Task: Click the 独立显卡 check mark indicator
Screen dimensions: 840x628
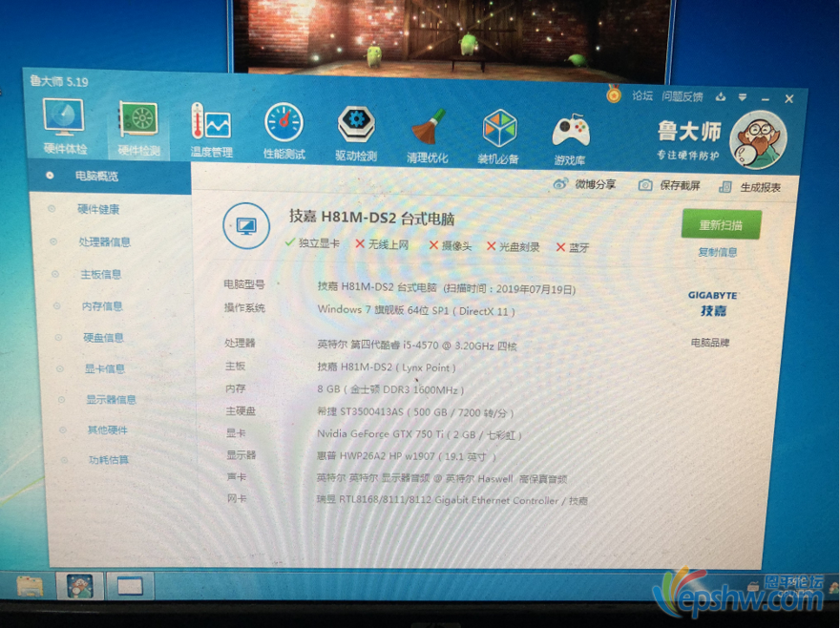Action: 313,243
